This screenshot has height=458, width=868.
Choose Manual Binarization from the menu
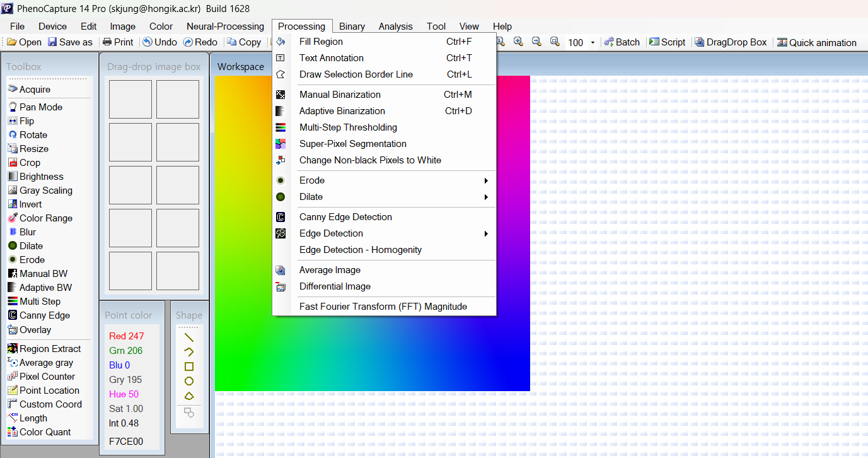385,95
